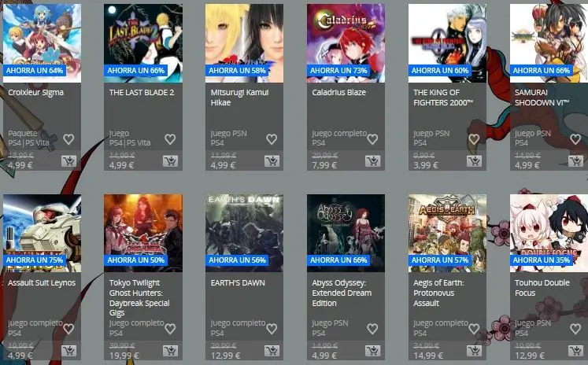Wishlist Mitsurugi Kamui Hikae via heart icon
The image size is (588, 365).
(272, 139)
